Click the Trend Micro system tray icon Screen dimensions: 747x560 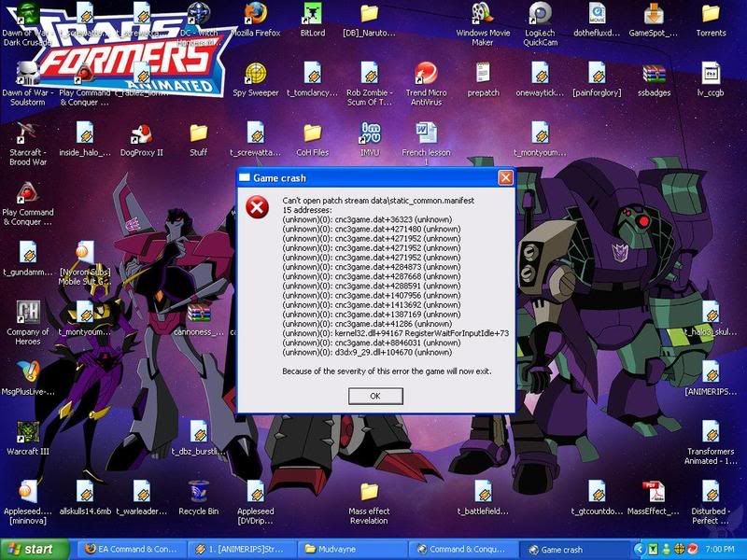pos(692,550)
